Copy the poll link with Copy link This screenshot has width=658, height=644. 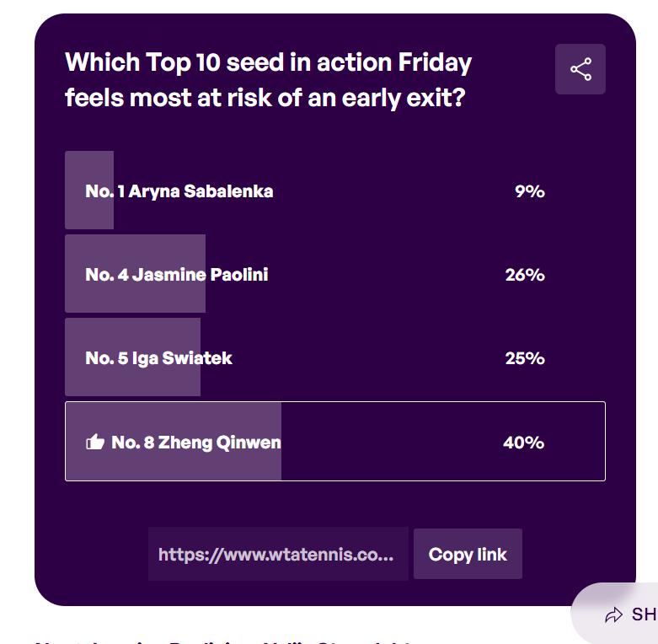(468, 554)
